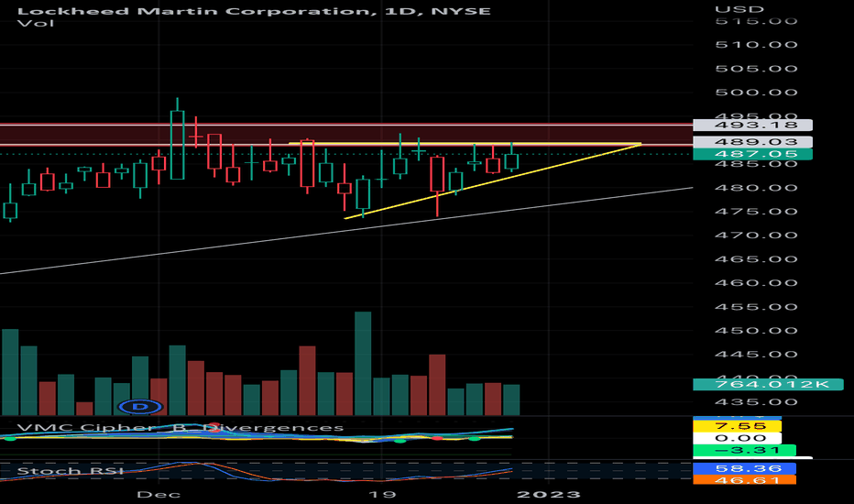
Task: Click the 493.18 price level tag
Action: (752, 126)
